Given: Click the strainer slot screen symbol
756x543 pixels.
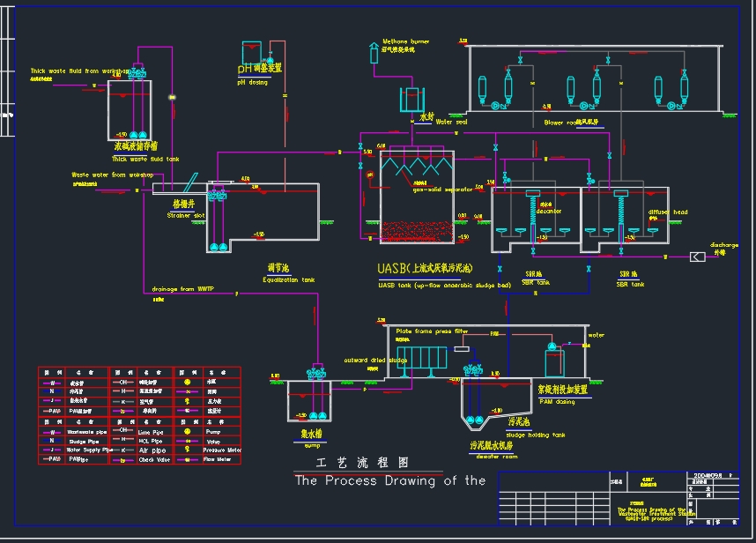Looking at the screenshot, I should click(x=190, y=182).
